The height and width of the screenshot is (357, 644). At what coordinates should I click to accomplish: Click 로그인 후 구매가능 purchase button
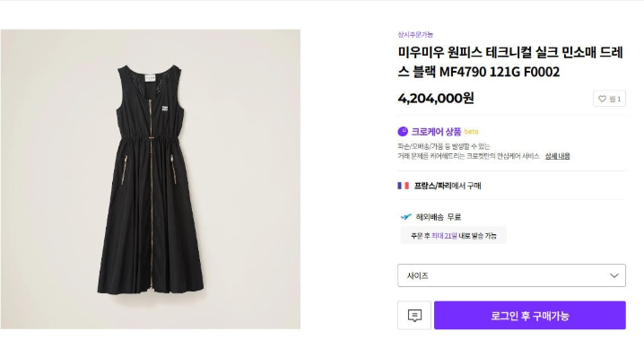tap(530, 316)
